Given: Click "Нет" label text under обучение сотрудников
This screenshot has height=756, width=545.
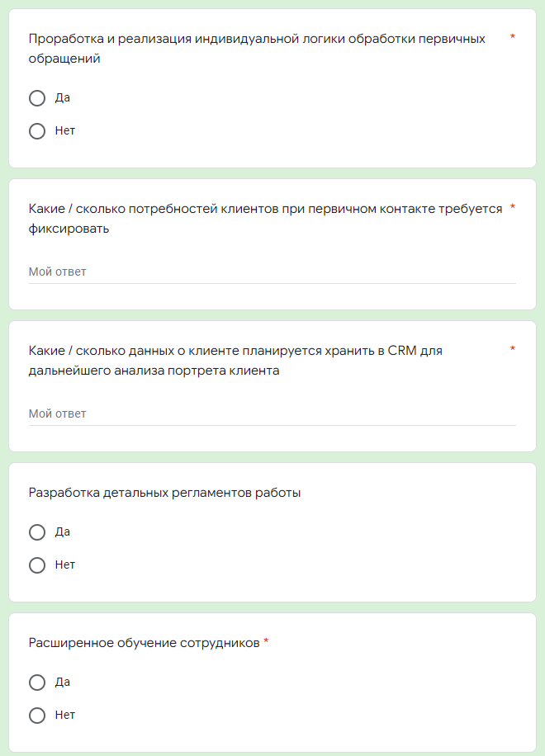Looking at the screenshot, I should pos(64,715).
